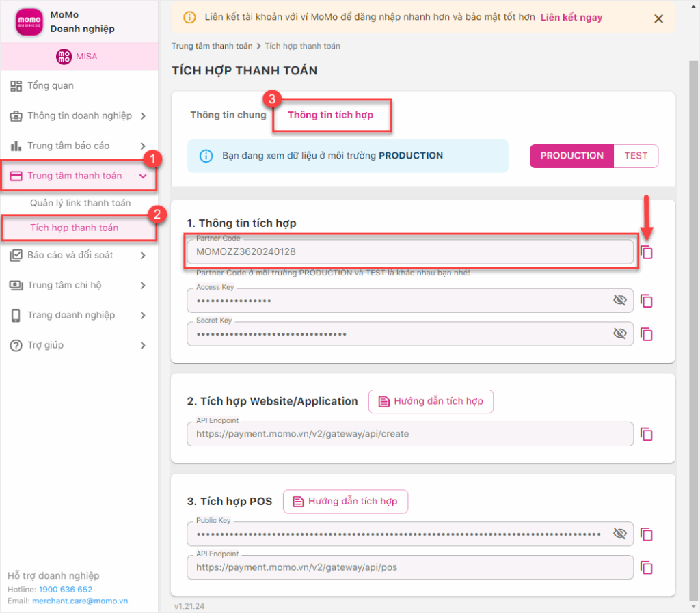Image resolution: width=700 pixels, height=613 pixels.
Task: Expand Báo cáo và đối soát arrow
Action: point(143,256)
